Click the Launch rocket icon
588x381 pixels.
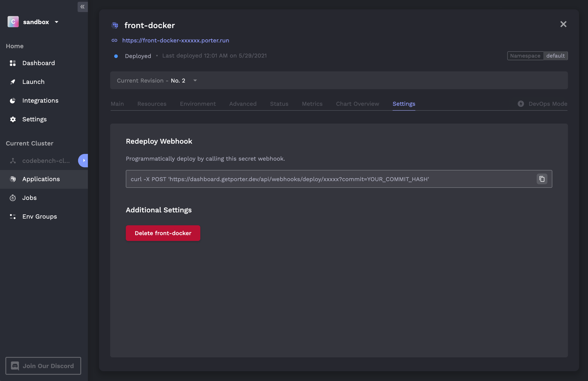13,82
